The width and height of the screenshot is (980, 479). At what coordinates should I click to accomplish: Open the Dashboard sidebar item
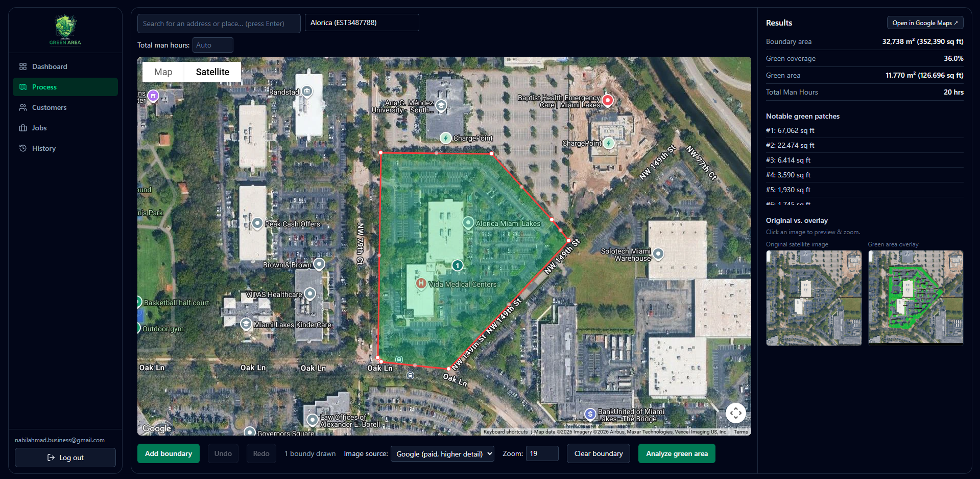point(65,66)
